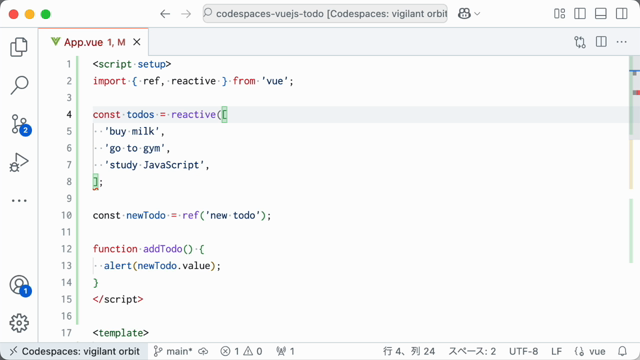Toggle the bottom panel
The height and width of the screenshot is (360, 640).
[x=601, y=14]
